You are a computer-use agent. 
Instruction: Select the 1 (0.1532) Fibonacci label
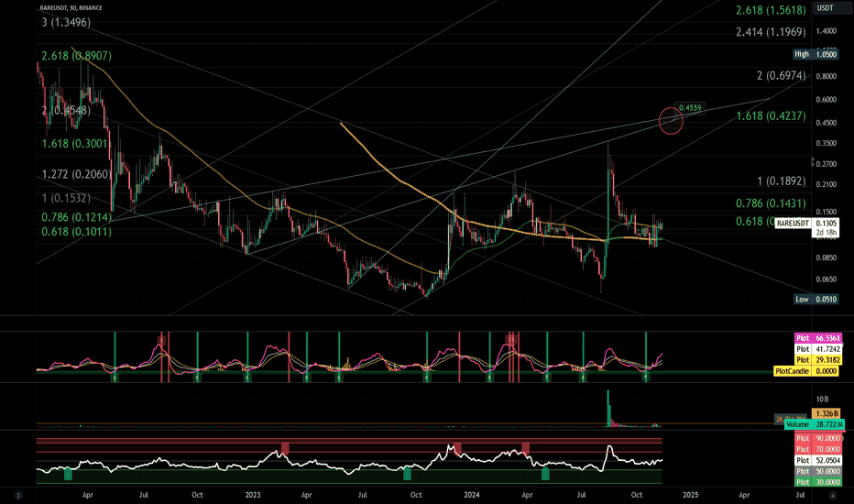(66, 198)
